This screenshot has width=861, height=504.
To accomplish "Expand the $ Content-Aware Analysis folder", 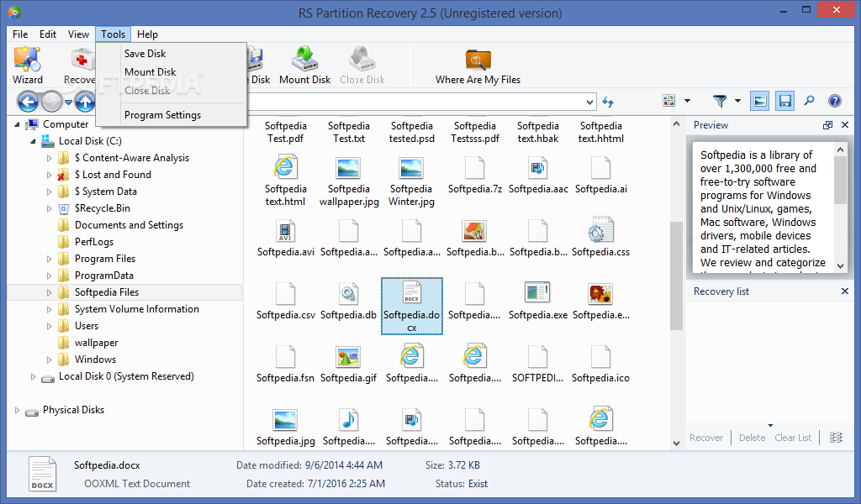I will click(49, 158).
